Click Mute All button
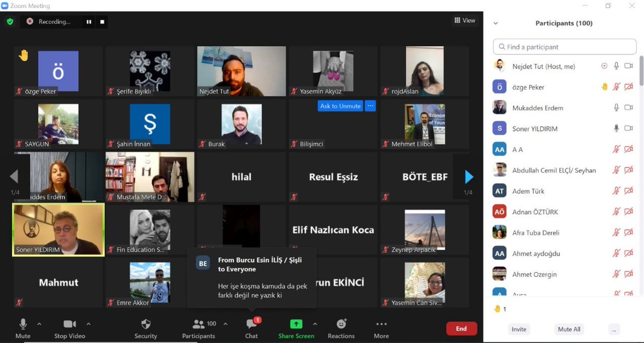Viewport: 644px width, 343px height. [569, 329]
